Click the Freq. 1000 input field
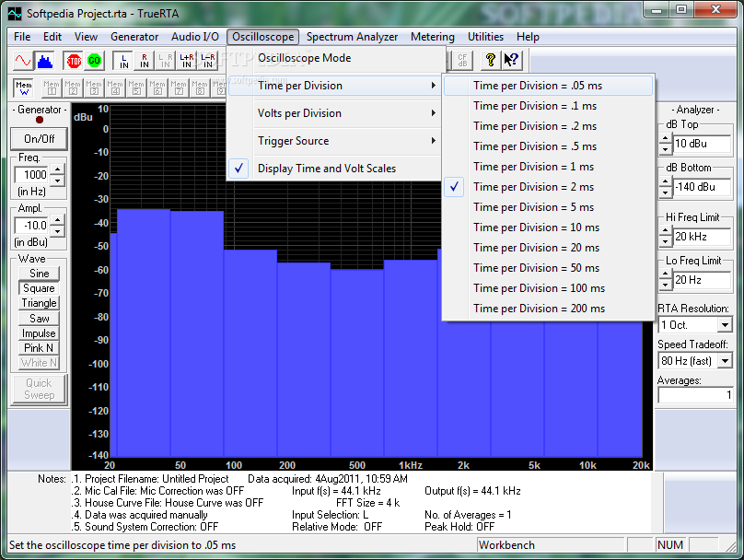The image size is (744, 560). pos(32,175)
